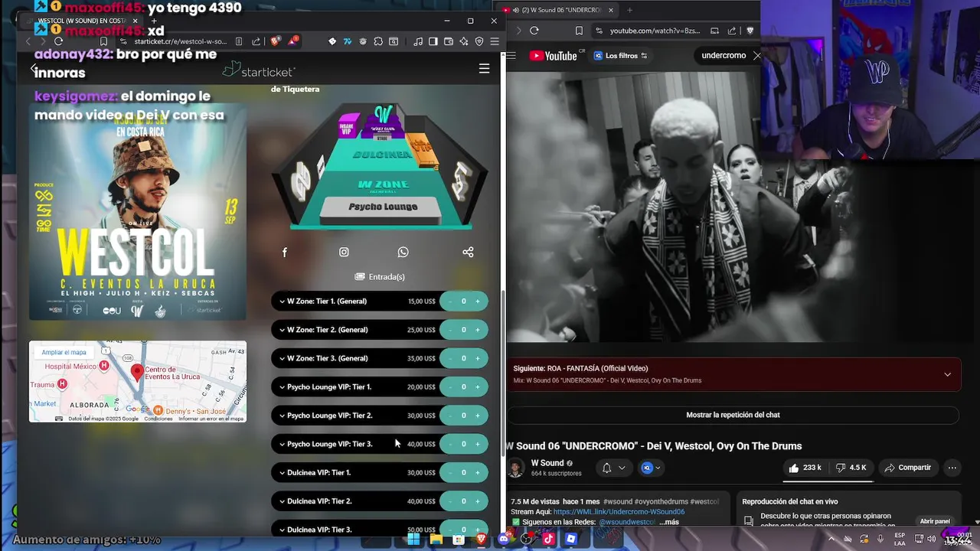Screen dimensions: 980x551
Task: Click the Abrir panel button
Action: [935, 521]
